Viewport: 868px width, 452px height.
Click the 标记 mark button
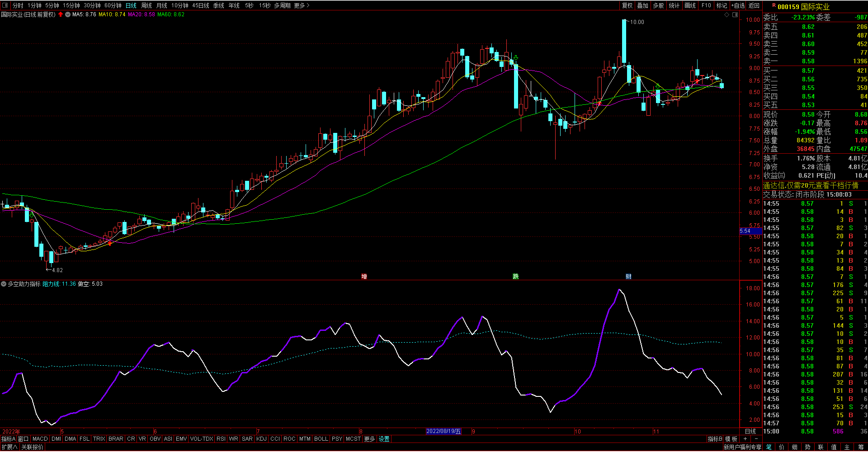click(722, 5)
